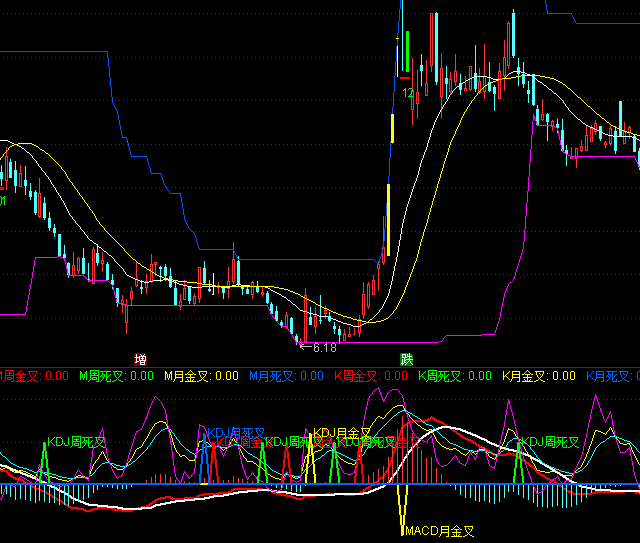
Task: Select the 6.18 lowest price marker
Action: [x=323, y=348]
